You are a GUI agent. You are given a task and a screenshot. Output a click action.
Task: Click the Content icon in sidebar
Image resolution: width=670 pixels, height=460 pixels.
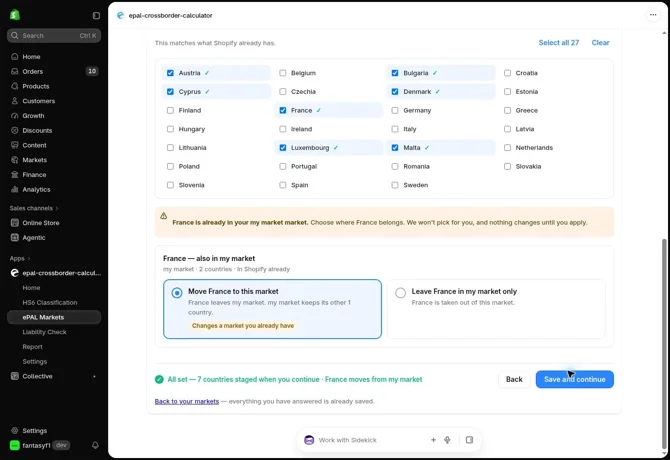click(x=15, y=145)
